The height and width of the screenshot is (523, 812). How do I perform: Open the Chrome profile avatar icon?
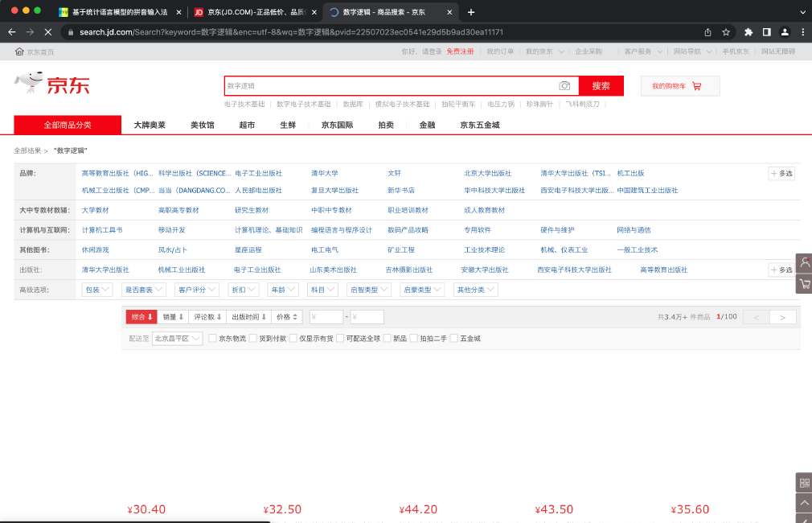[784, 32]
